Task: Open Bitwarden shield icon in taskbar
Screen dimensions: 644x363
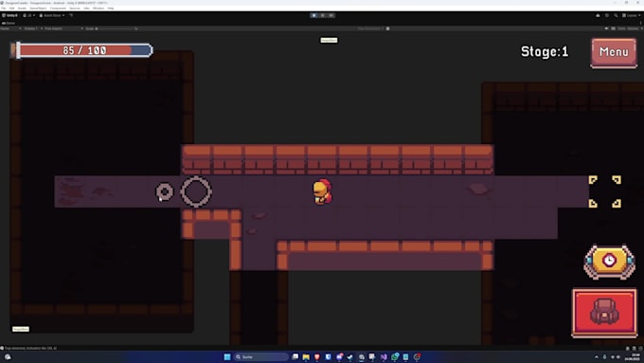Action: [x=328, y=356]
